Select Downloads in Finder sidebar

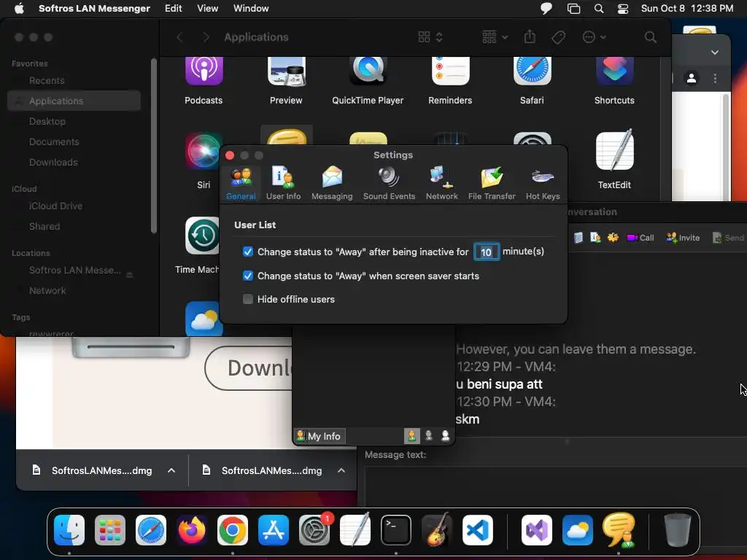(x=53, y=163)
